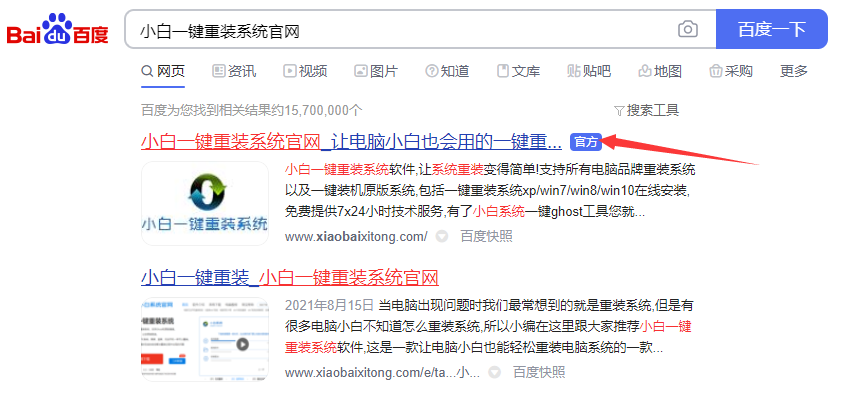The height and width of the screenshot is (393, 844).
Task: Expand dropdown arrow beside second result URL
Action: 494,372
